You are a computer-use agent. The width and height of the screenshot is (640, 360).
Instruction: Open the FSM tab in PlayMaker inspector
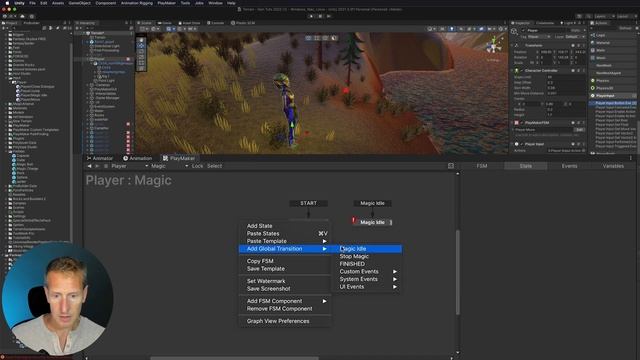pos(482,166)
